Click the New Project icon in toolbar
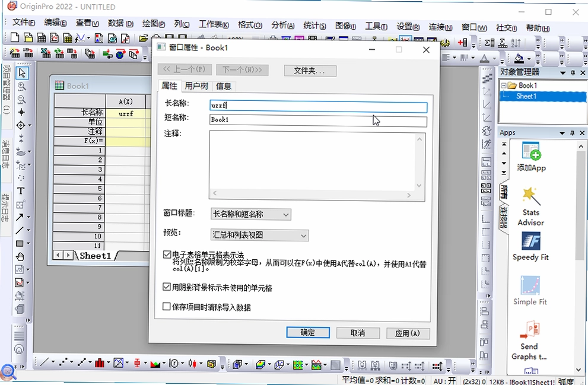Image resolution: width=588 pixels, height=385 pixels. pyautogui.click(x=15, y=37)
